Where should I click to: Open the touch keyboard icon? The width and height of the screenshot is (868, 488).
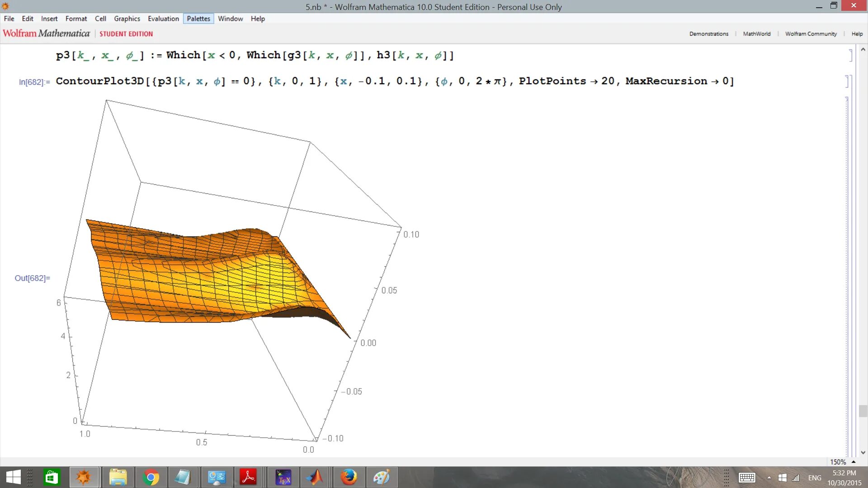(747, 478)
